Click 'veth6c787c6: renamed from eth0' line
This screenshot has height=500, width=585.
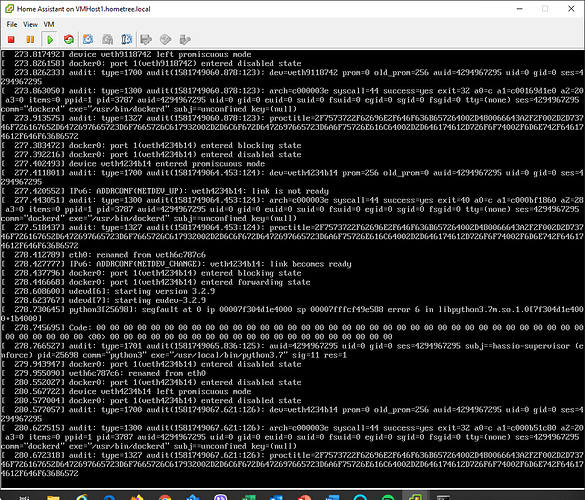(103, 373)
